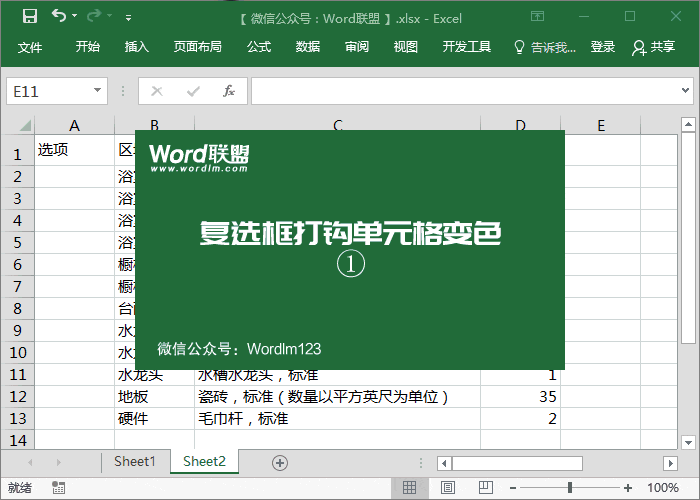Click the macro recording icon in status bar
700x500 pixels.
[58, 488]
